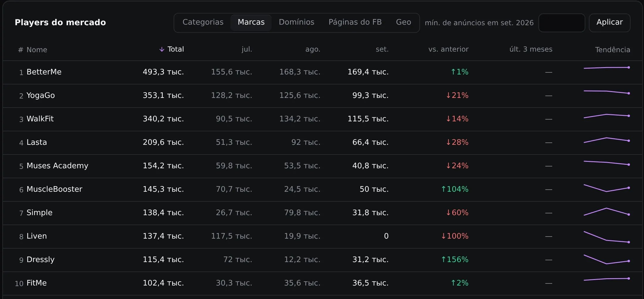Screen dimensions: 644x299
Task: Open the Simple brand row
Action: (323, 213)
